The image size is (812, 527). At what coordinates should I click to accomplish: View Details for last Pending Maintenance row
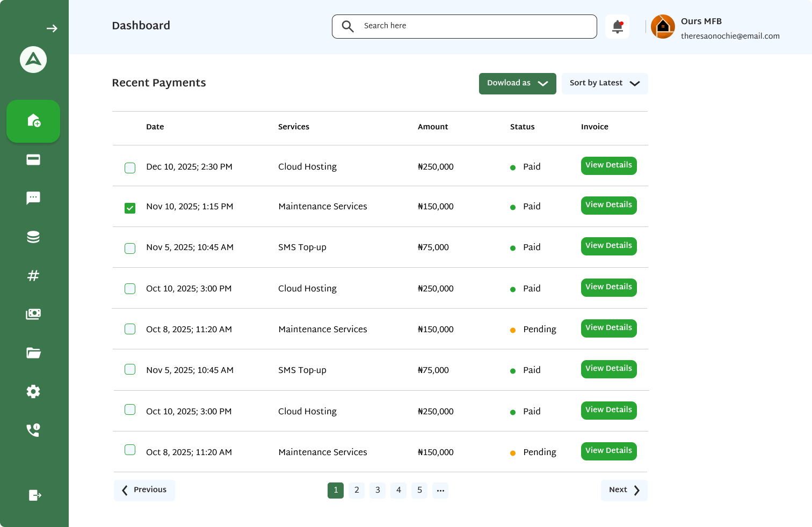pos(609,451)
